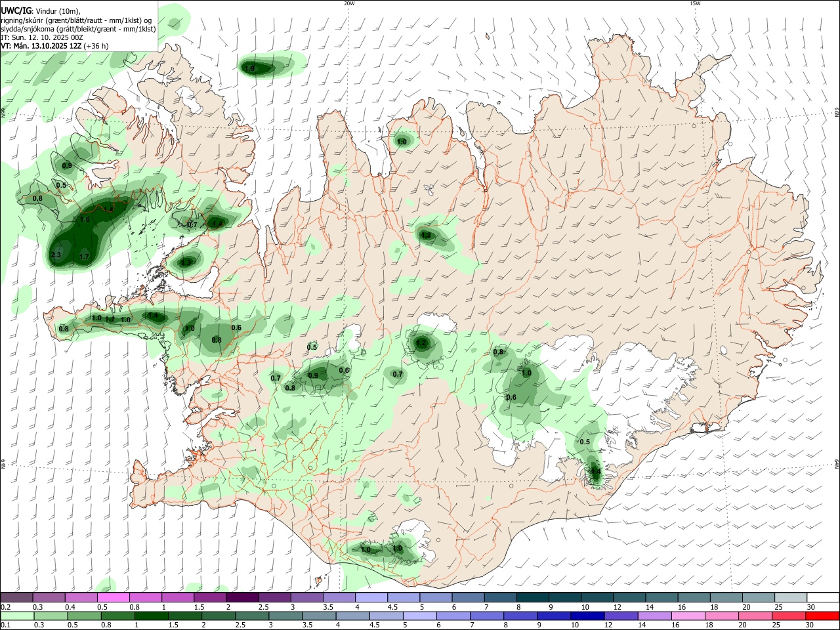Click the light grey 25 swatch in upper legend row

click(x=791, y=597)
